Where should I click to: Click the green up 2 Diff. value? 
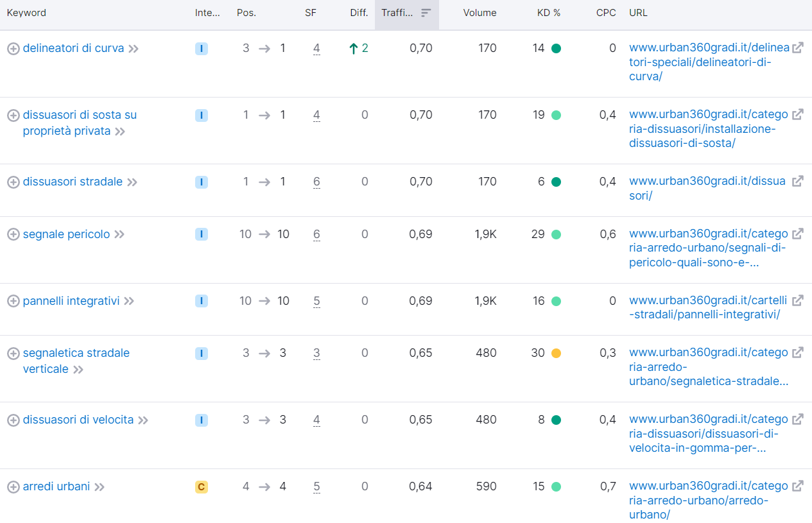358,48
